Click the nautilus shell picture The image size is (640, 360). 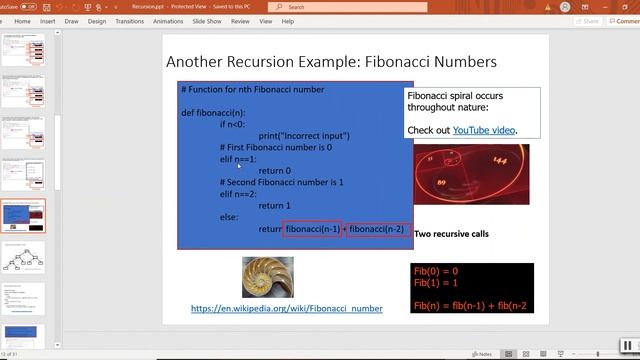tap(268, 277)
